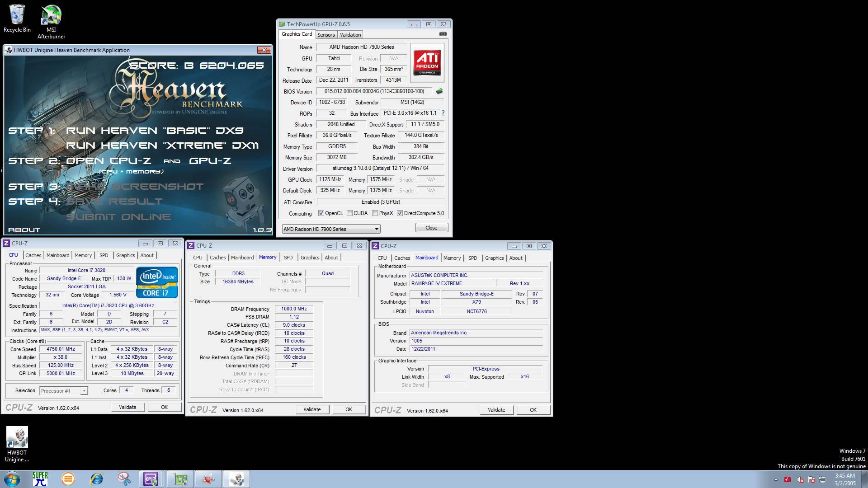The image size is (868, 488).
Task: Click the Intel Core i7 logo in CPU-Z
Action: tap(157, 282)
